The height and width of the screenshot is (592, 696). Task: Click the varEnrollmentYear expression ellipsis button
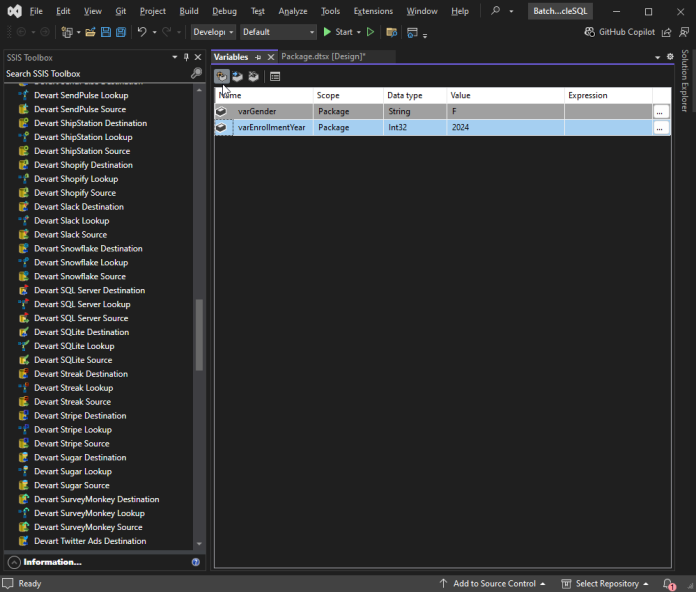click(x=660, y=127)
